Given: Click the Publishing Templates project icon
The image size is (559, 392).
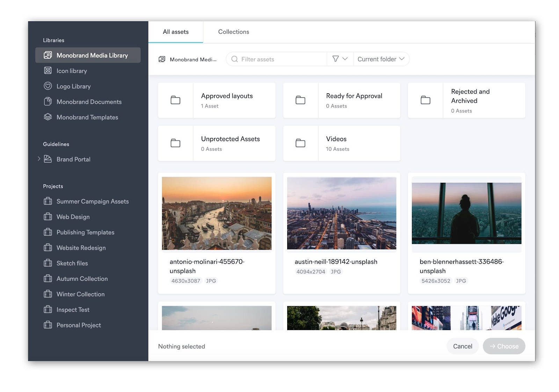Looking at the screenshot, I should [x=48, y=232].
